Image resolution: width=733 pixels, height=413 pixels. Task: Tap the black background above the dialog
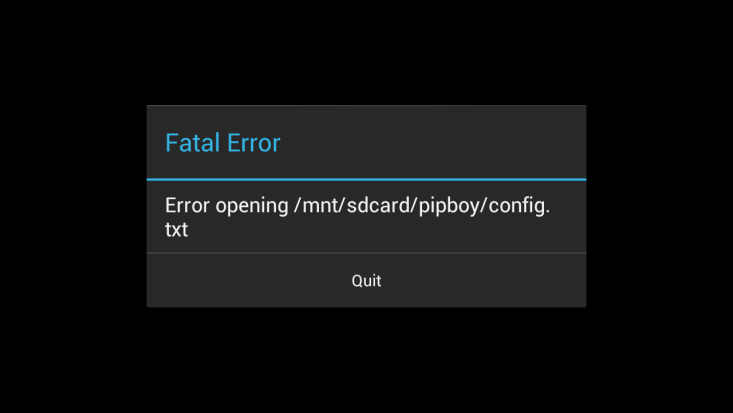point(366,51)
